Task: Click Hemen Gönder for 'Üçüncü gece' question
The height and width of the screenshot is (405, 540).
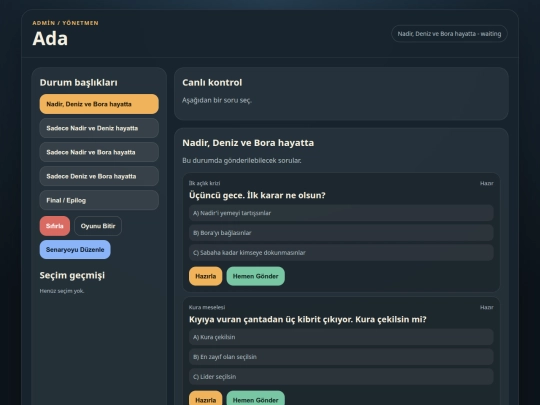Action: pyautogui.click(x=256, y=276)
